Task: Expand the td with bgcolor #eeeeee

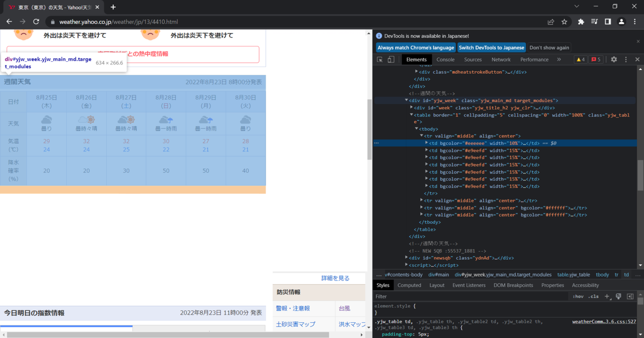Action: click(427, 143)
